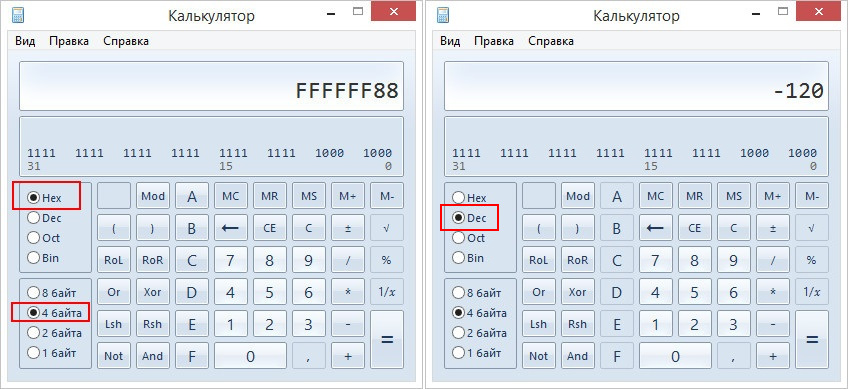This screenshot has width=849, height=389.
Task: Click digit 5 in right calculator
Action: click(695, 292)
